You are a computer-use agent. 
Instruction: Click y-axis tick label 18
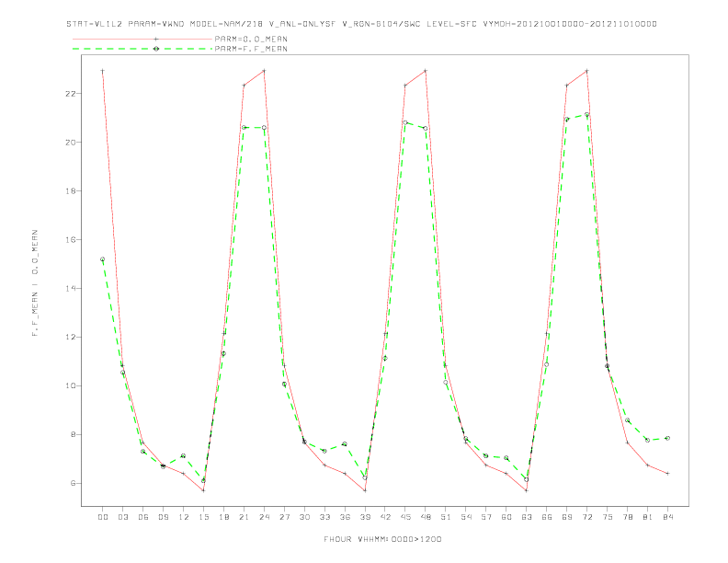(70, 191)
